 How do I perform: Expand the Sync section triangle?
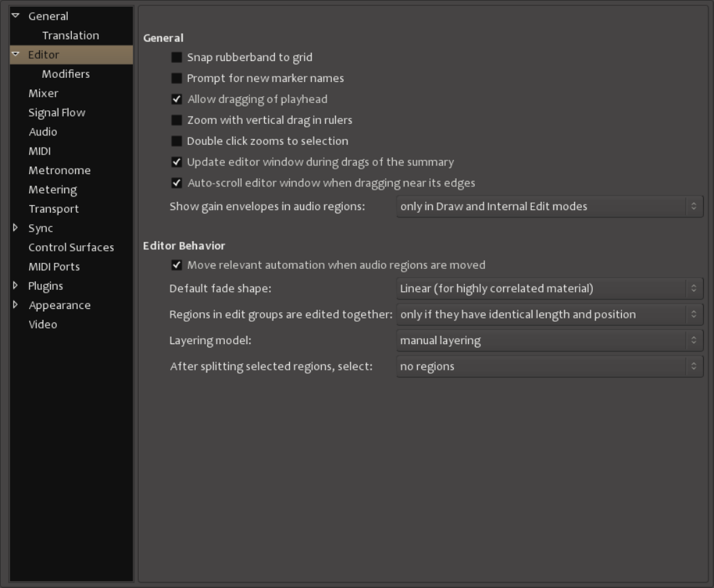[x=16, y=228]
